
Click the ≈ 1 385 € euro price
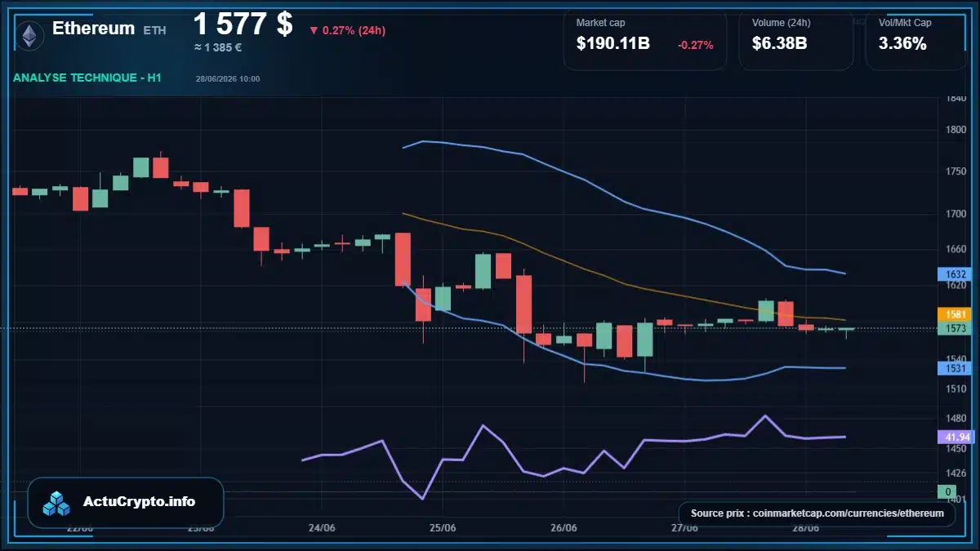217,47
